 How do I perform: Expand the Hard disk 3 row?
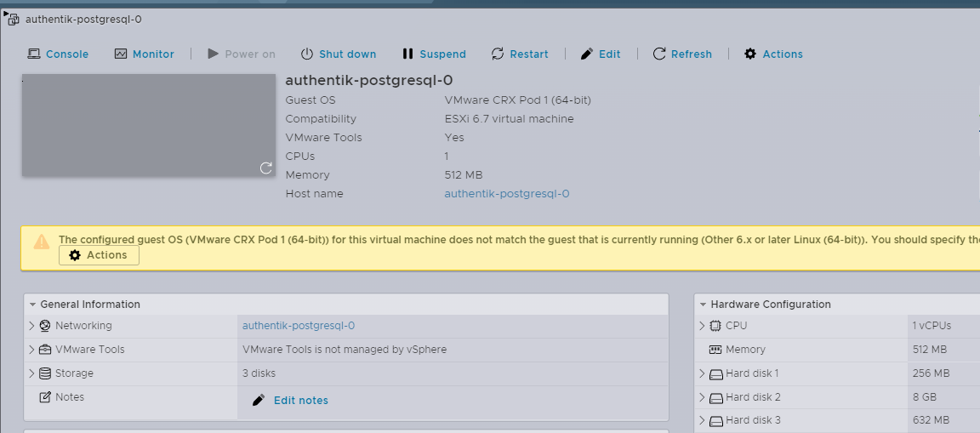(x=702, y=420)
